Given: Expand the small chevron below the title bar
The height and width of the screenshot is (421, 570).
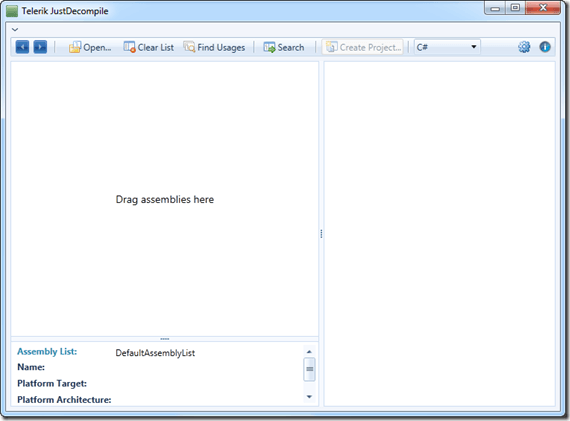Looking at the screenshot, I should [15, 29].
